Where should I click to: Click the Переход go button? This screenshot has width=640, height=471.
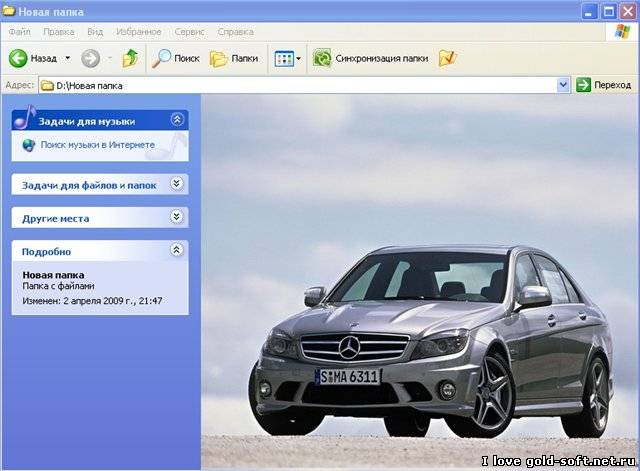coord(604,85)
